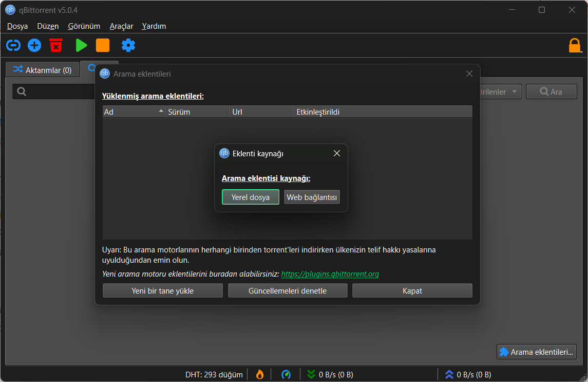Click the magnifier icon in search field
The height and width of the screenshot is (382, 588).
[x=22, y=92]
